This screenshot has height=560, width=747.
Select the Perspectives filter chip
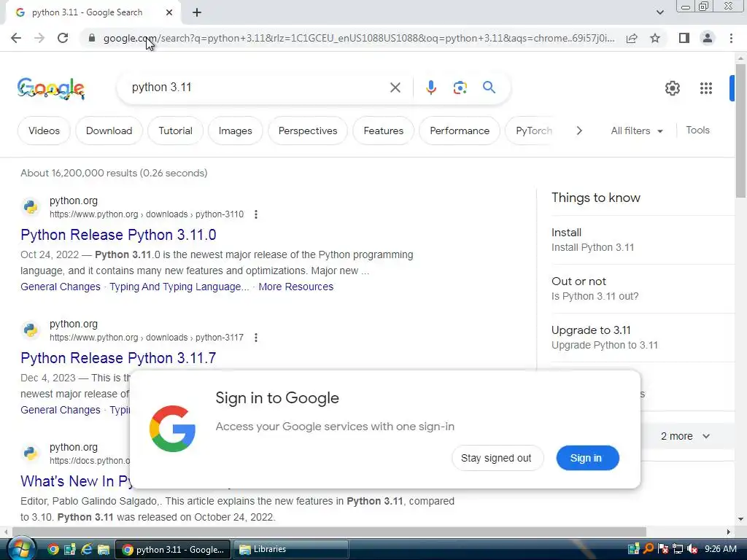308,131
